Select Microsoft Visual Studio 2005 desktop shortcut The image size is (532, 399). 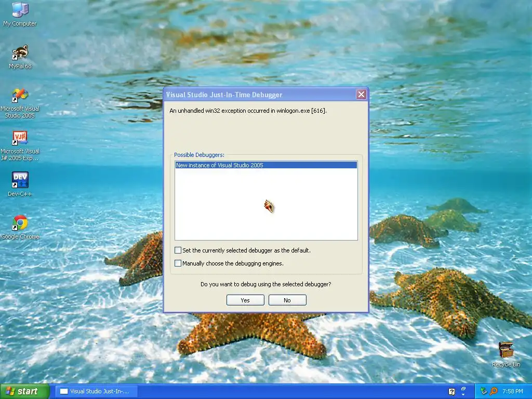(x=20, y=103)
